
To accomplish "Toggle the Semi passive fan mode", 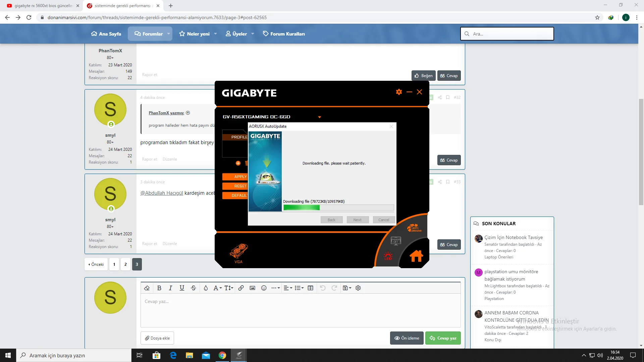I will pos(414,228).
